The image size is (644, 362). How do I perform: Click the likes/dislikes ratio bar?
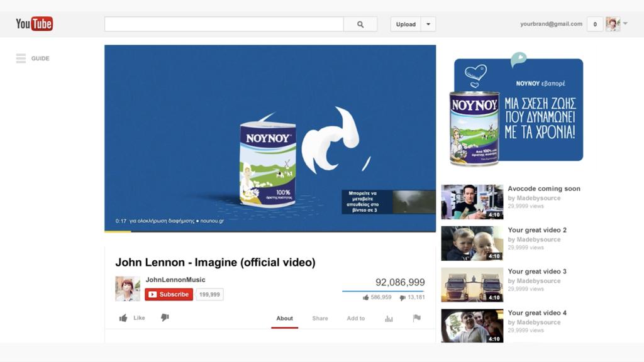(x=384, y=291)
